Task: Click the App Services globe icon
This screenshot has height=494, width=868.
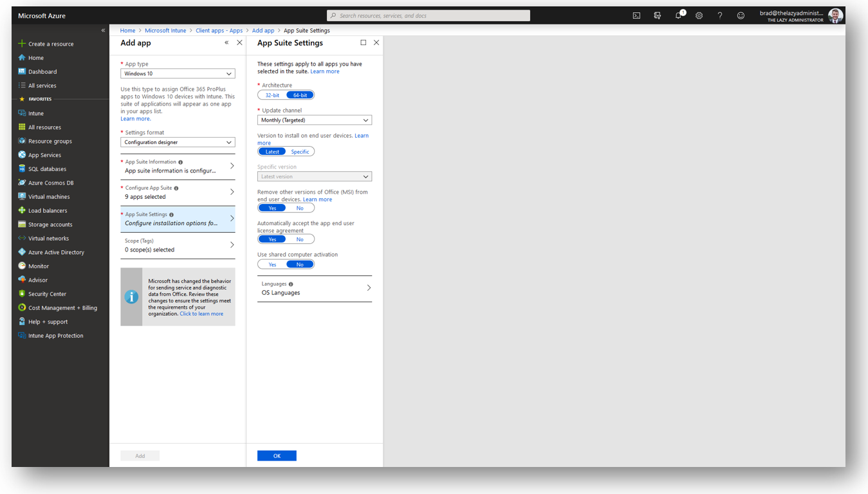Action: point(22,154)
